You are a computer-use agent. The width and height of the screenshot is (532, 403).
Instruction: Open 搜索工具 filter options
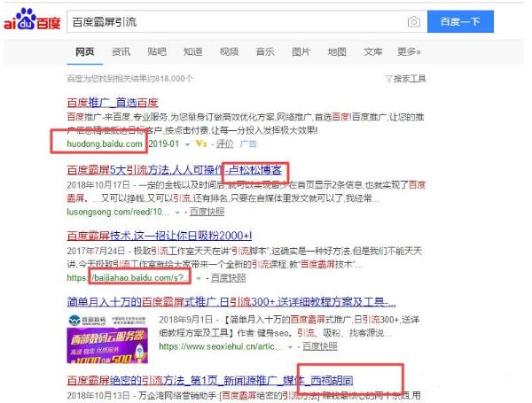click(405, 79)
